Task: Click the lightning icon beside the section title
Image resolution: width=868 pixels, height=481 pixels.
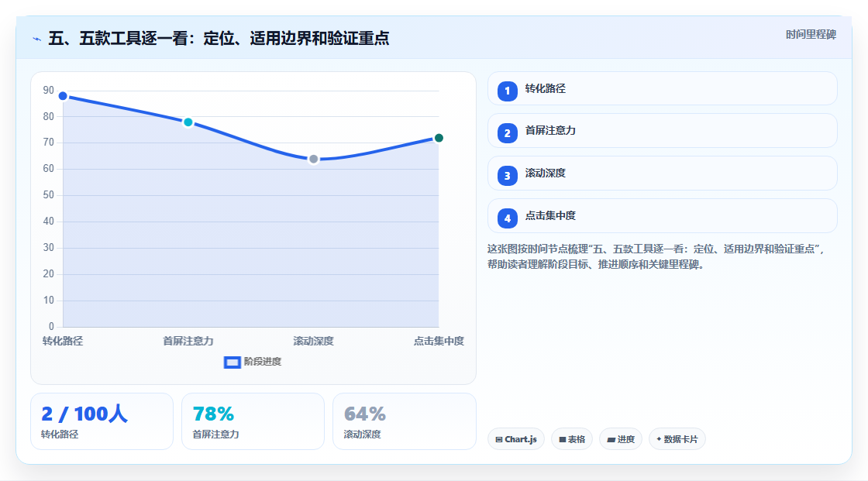Action: coord(37,39)
